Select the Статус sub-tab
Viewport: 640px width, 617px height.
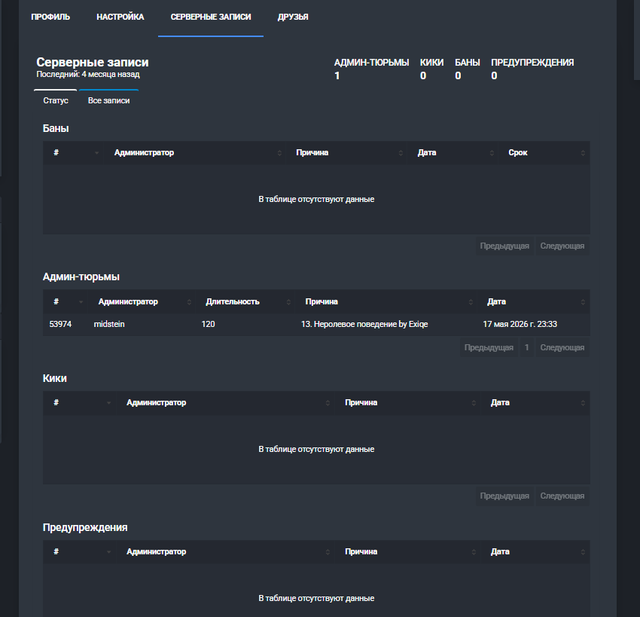tap(56, 100)
